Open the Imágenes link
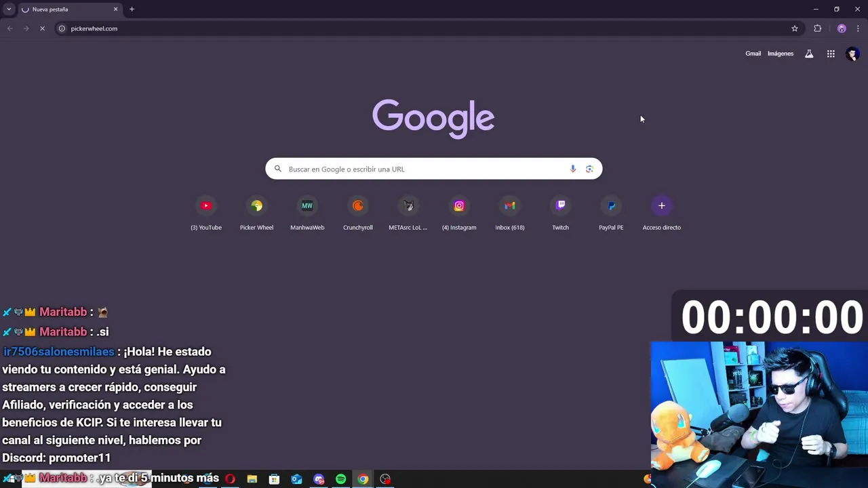Screen dimensions: 868x488 coord(781,54)
